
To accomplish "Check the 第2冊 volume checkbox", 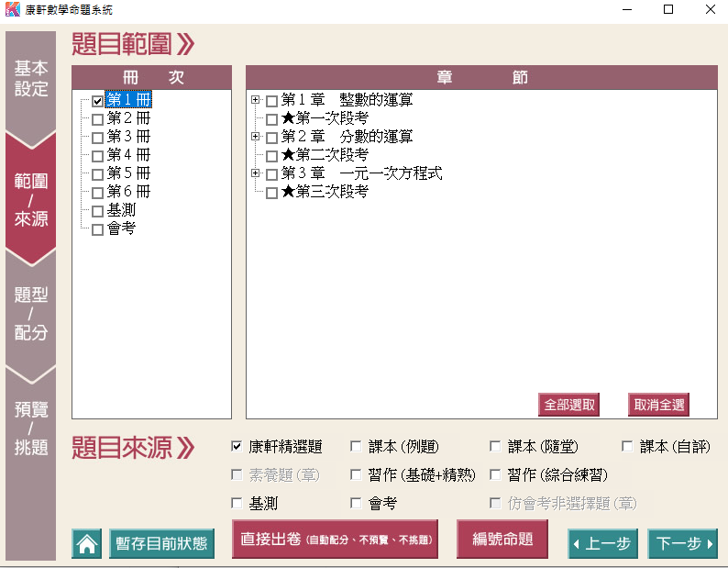I will (97, 119).
